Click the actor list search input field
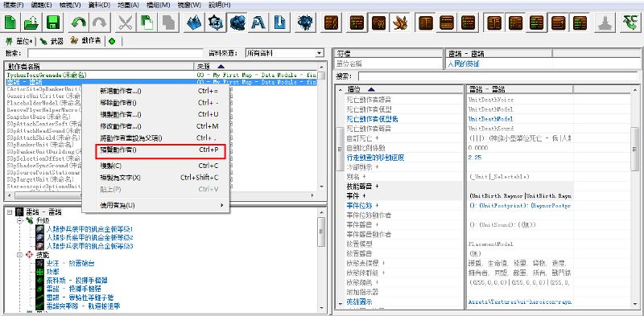The height and width of the screenshot is (316, 644). (x=115, y=53)
